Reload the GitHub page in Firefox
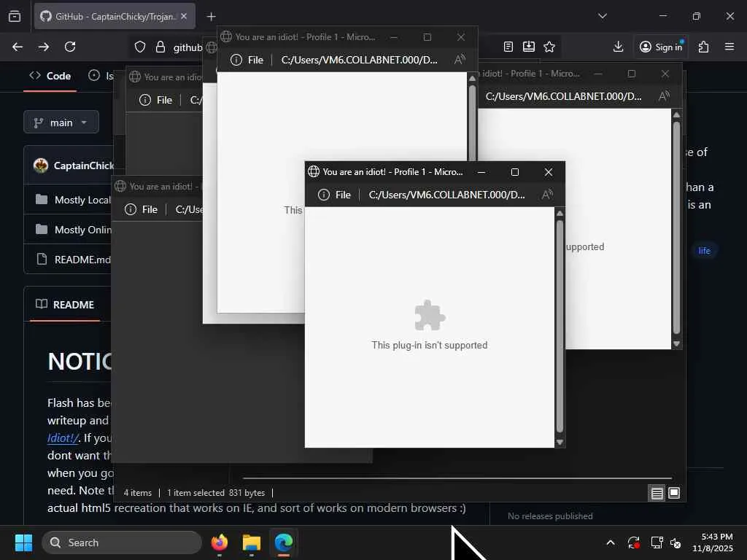This screenshot has width=747, height=560. pos(70,47)
